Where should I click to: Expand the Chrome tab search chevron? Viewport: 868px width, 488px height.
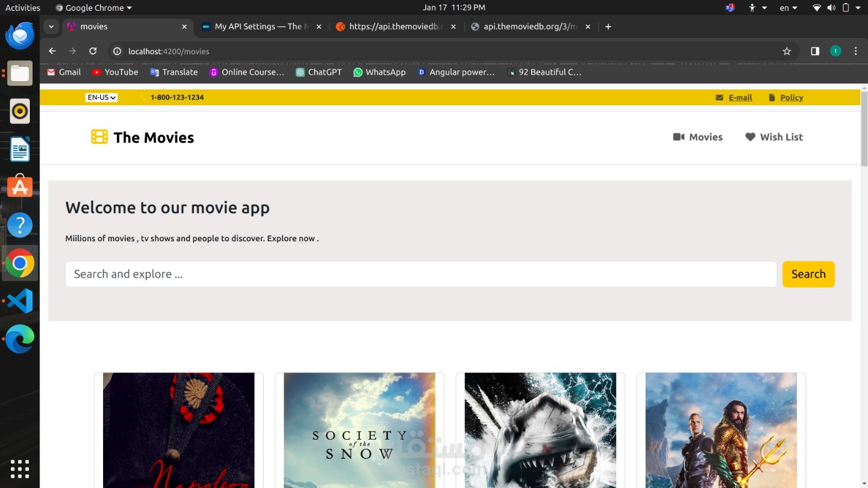click(x=51, y=27)
